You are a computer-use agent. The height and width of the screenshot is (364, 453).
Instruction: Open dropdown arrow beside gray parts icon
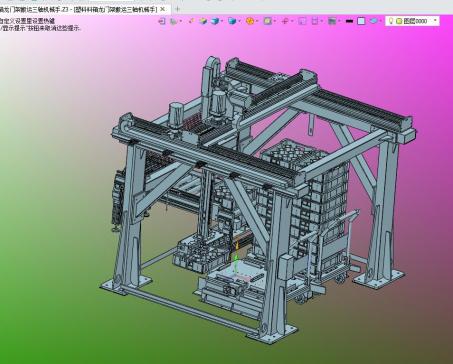coord(181,21)
